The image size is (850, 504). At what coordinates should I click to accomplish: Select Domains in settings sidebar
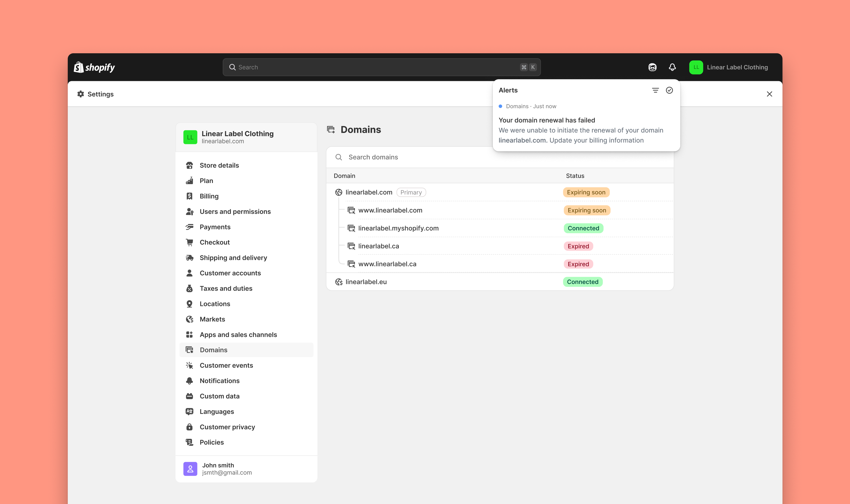[246, 350]
